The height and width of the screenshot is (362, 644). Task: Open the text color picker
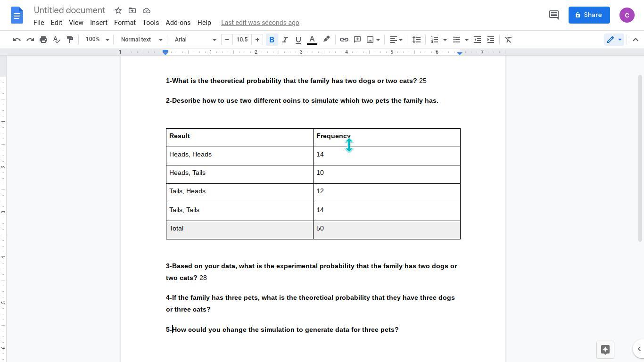312,40
